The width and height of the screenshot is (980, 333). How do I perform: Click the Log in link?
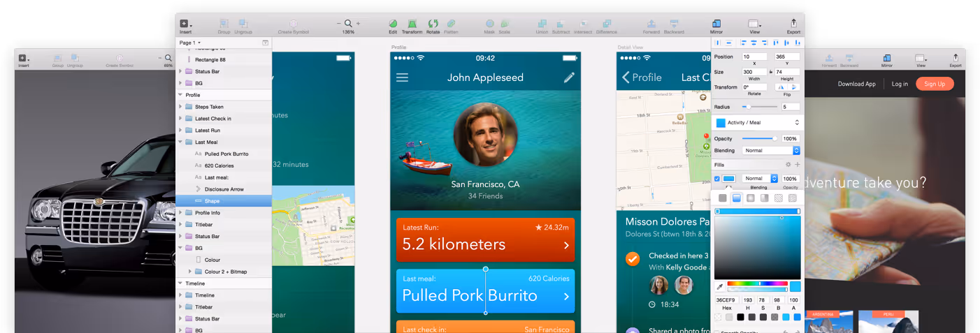pyautogui.click(x=900, y=84)
